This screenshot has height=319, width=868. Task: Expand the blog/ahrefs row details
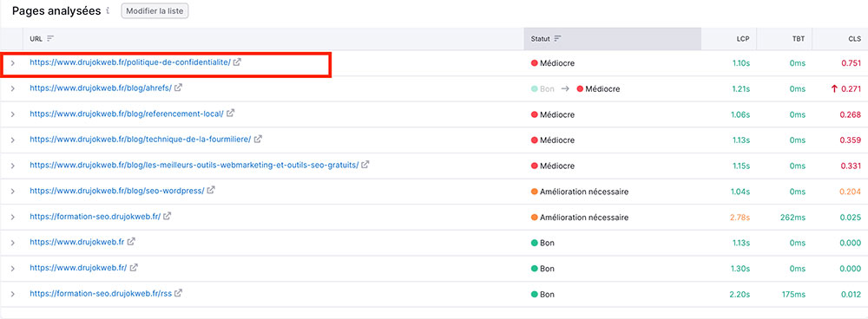tap(13, 88)
